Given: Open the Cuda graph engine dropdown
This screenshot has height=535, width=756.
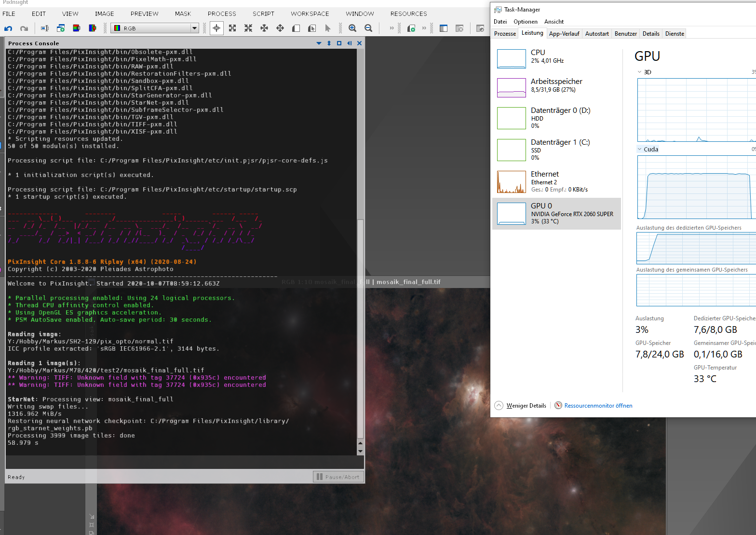Looking at the screenshot, I should [x=648, y=149].
